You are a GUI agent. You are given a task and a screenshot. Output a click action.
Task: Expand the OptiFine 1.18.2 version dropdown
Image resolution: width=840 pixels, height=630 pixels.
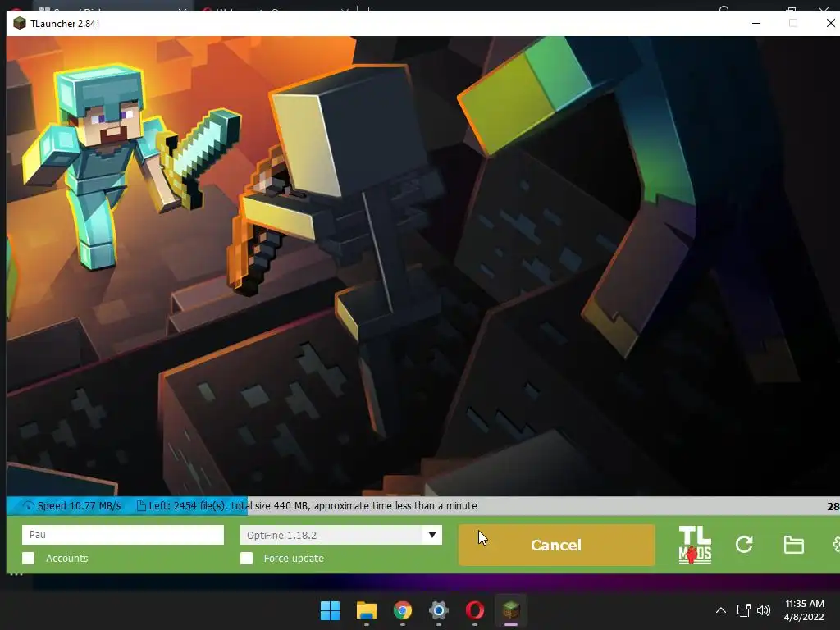coord(431,535)
